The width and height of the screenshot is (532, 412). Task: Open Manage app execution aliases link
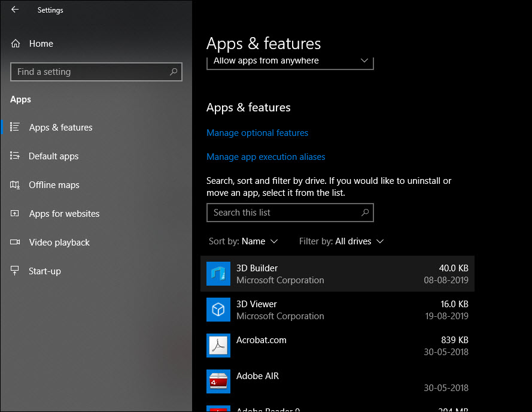[266, 156]
